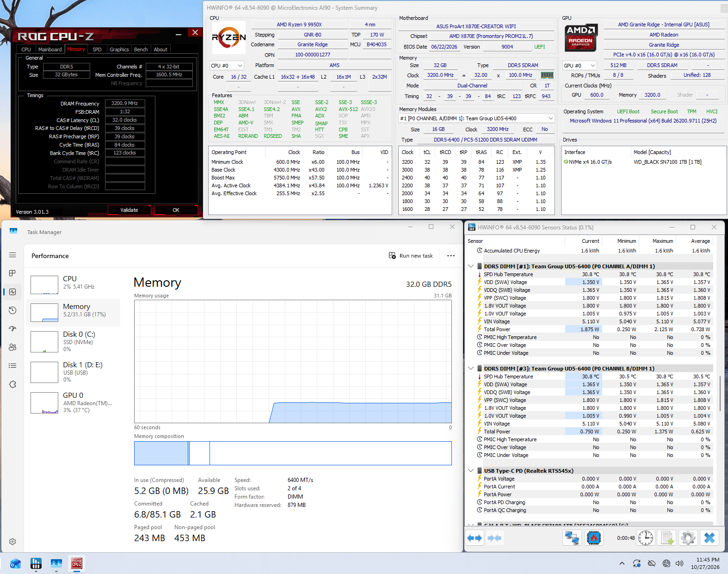
Task: Collapse the DDR5 DIMM [#1] sensor group
Action: [471, 266]
